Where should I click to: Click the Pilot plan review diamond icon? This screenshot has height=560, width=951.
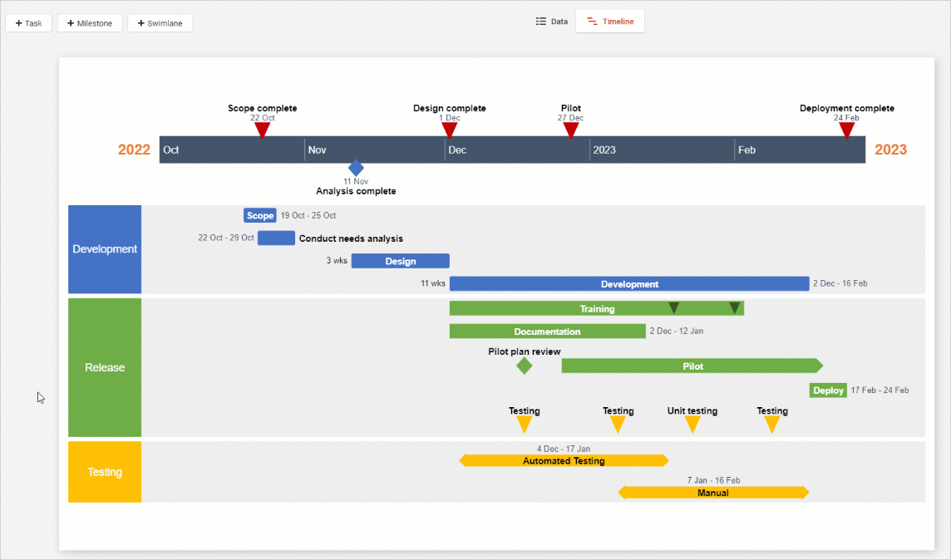tap(524, 365)
